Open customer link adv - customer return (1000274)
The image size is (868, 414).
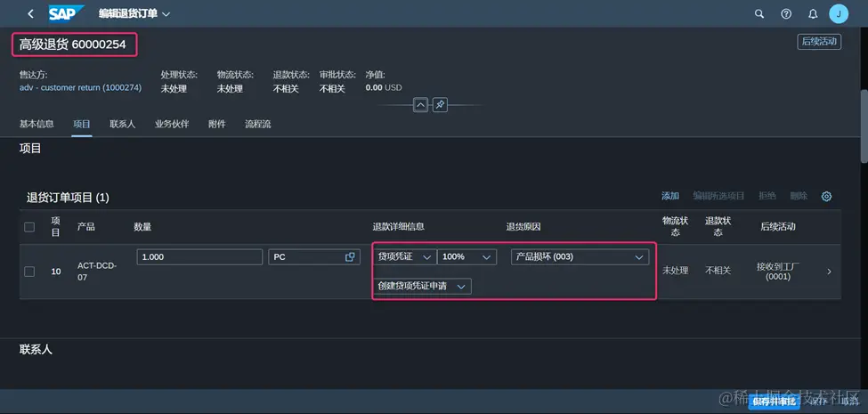80,87
